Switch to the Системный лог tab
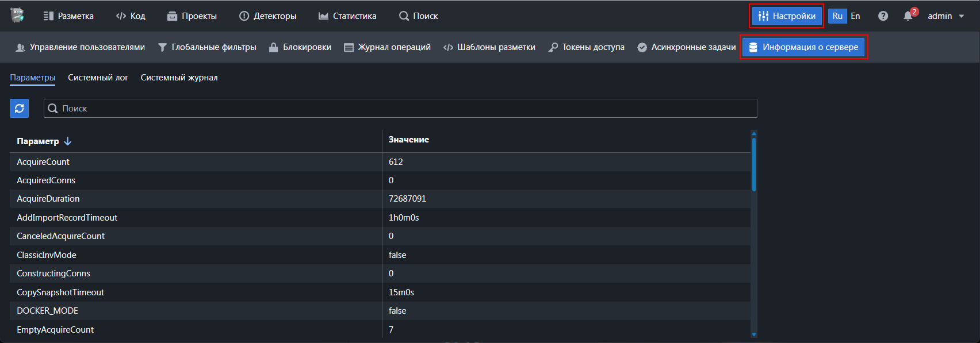Image resolution: width=980 pixels, height=343 pixels. tap(98, 78)
